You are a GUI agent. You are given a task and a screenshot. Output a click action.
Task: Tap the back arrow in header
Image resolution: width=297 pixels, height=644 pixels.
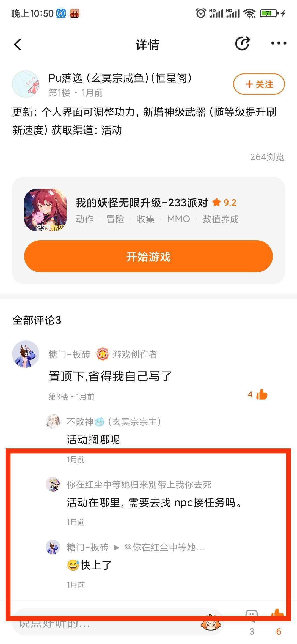click(x=18, y=44)
